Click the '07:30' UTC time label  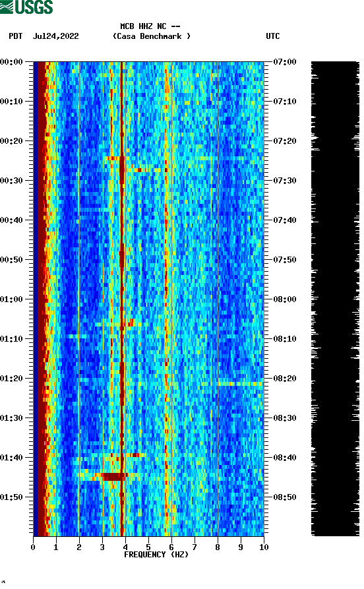pyautogui.click(x=285, y=180)
